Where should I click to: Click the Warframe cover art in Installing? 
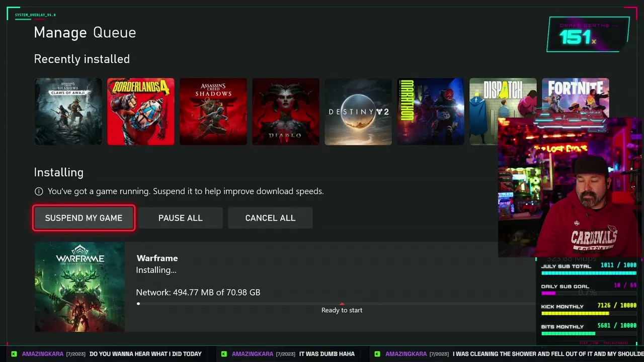[79, 287]
